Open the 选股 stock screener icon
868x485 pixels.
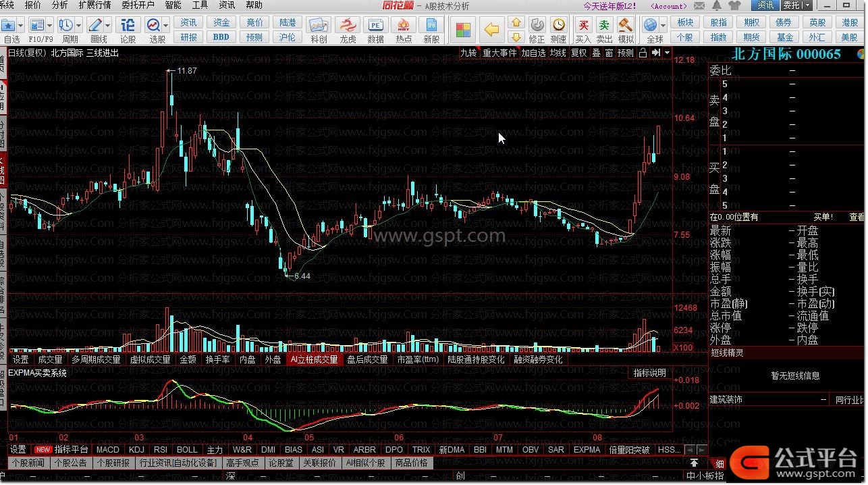click(154, 25)
